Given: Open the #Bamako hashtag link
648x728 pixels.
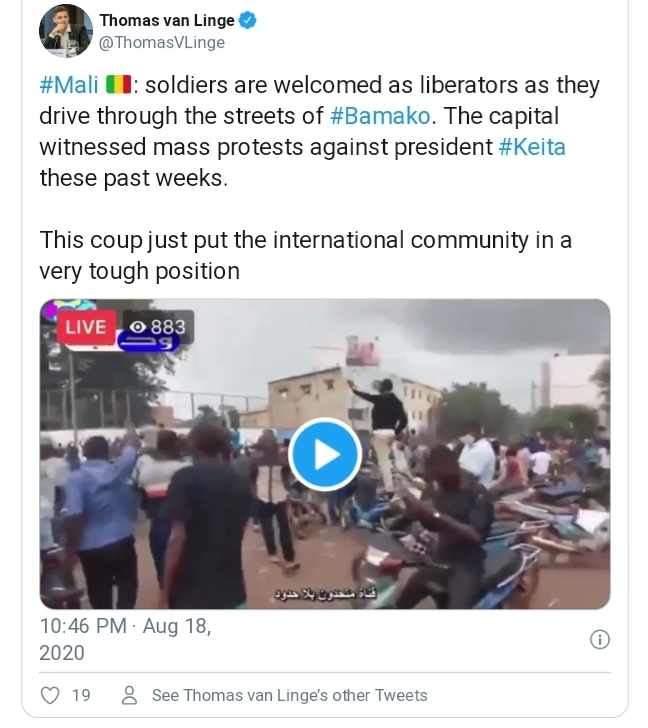Looking at the screenshot, I should [380, 116].
